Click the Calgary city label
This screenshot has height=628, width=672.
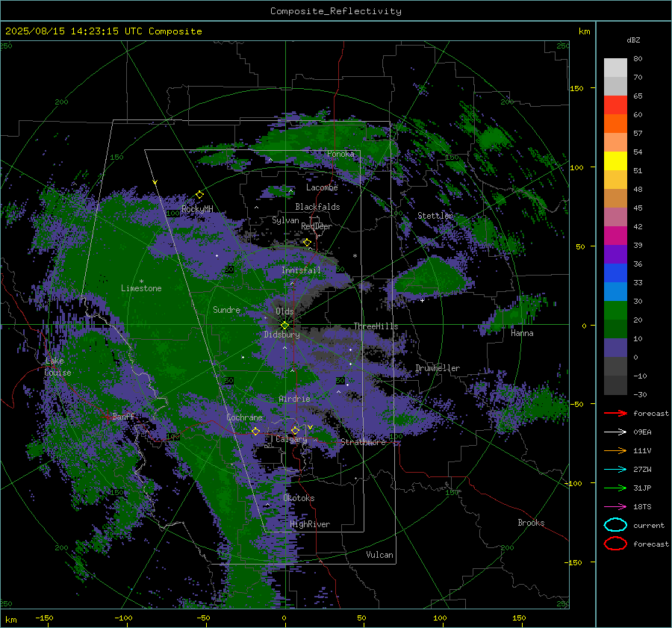click(291, 439)
